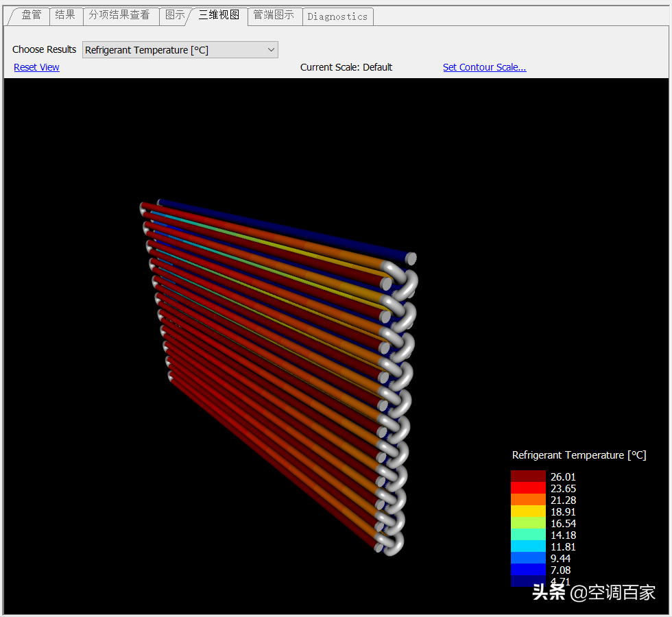This screenshot has height=617, width=672.
Task: Switch to the Diagnostics tab
Action: (337, 16)
